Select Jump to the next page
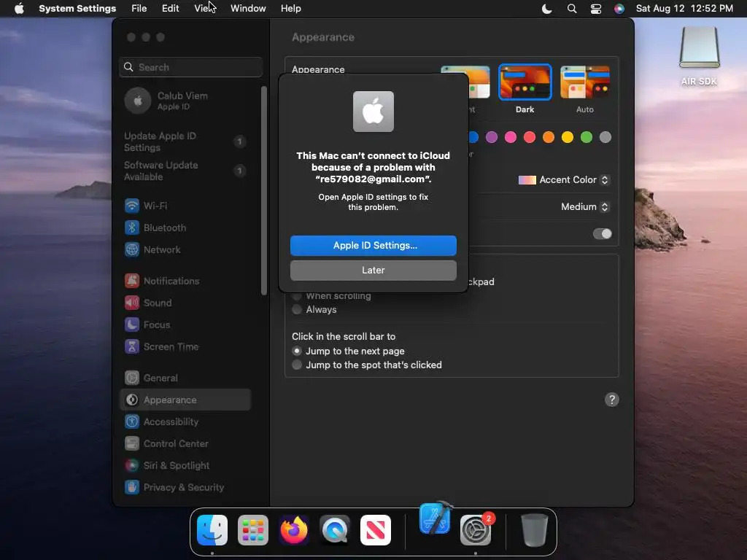 (297, 351)
